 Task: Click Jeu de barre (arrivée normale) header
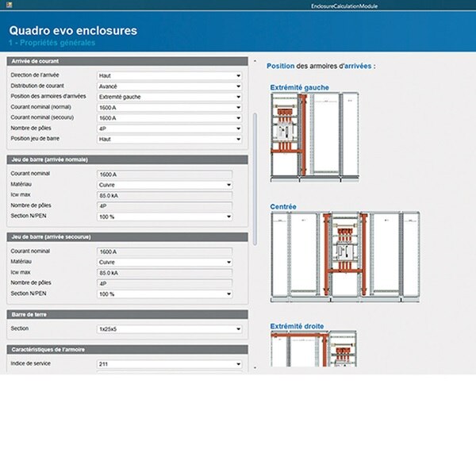[x=127, y=159]
